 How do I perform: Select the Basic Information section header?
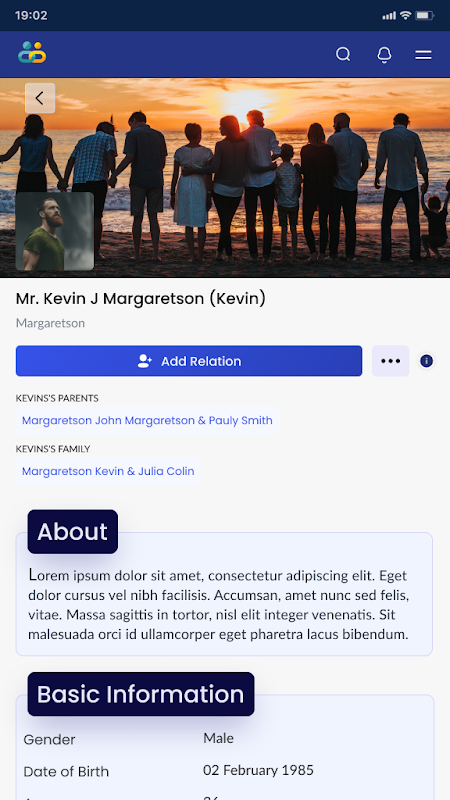click(141, 694)
